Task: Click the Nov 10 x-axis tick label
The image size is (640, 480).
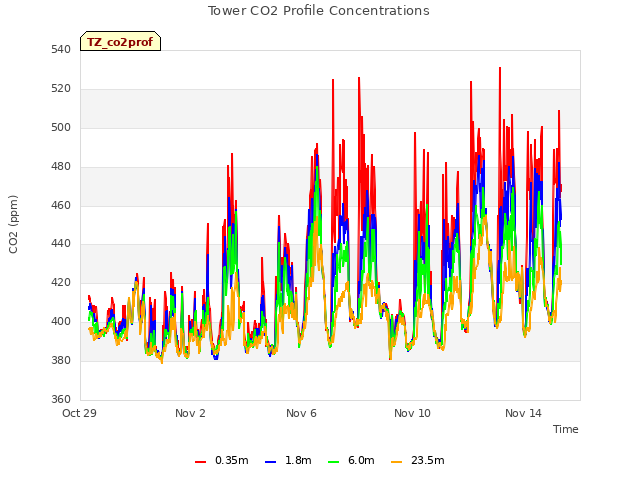Action: (x=412, y=413)
